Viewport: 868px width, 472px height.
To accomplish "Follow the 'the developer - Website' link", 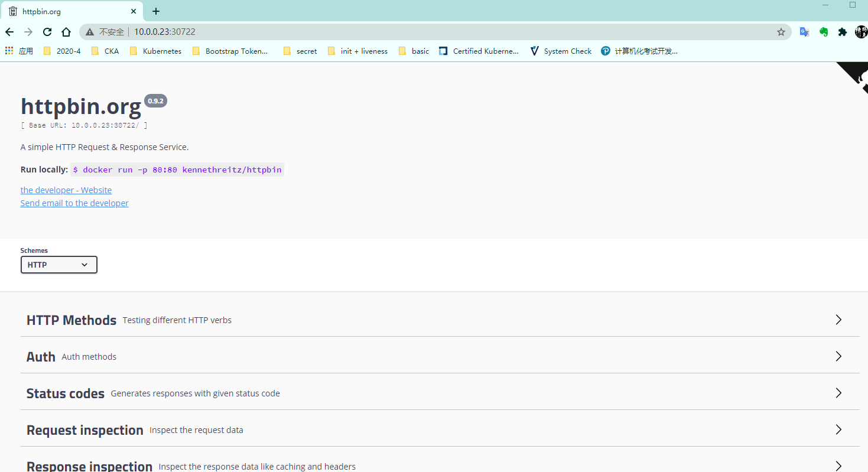I will pyautogui.click(x=66, y=190).
